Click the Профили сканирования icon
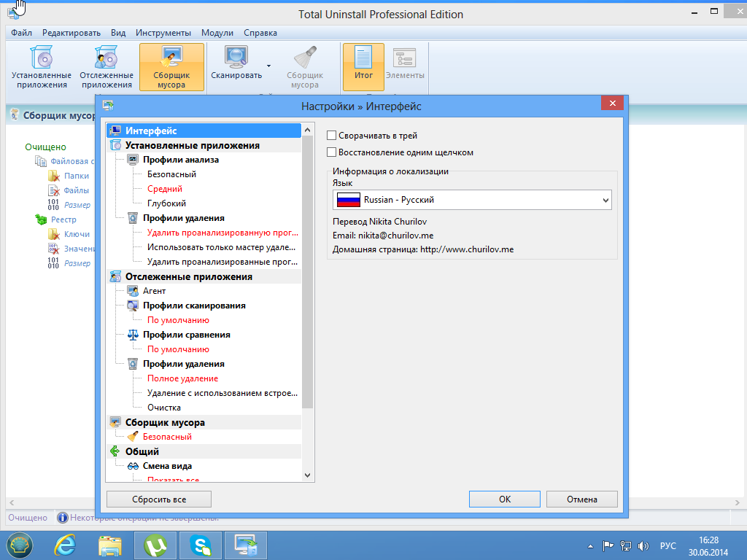 [133, 306]
